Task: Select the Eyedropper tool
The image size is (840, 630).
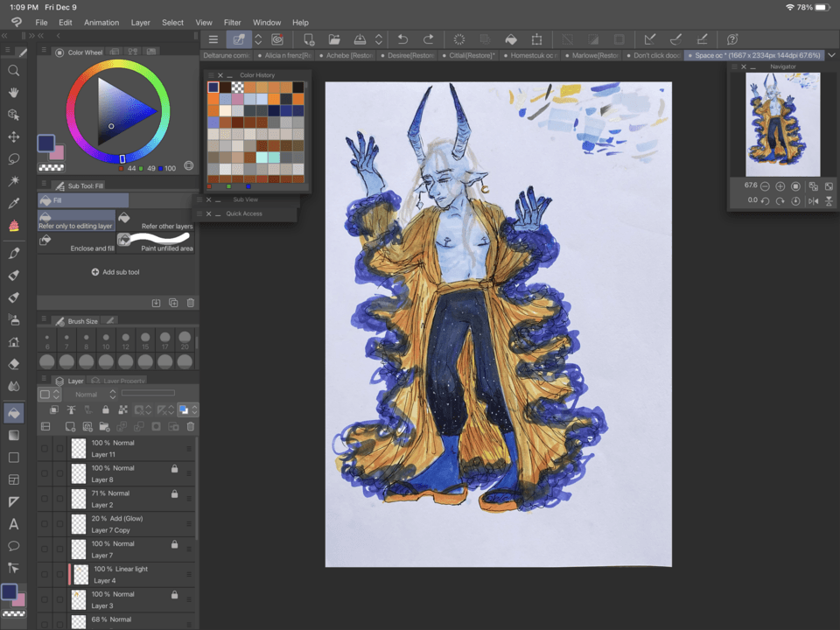Action: [14, 203]
